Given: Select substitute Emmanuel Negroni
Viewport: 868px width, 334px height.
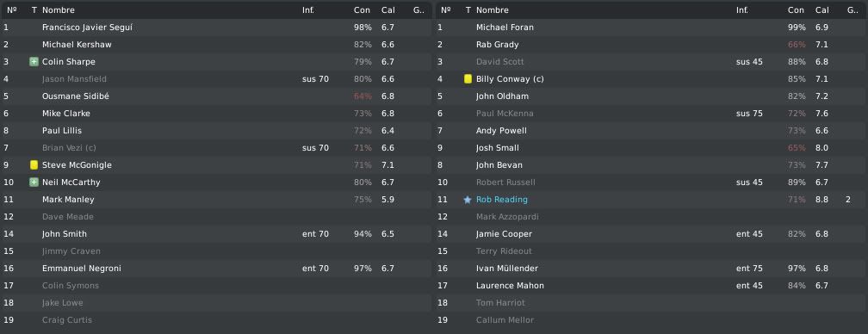Looking at the screenshot, I should 81,269.
